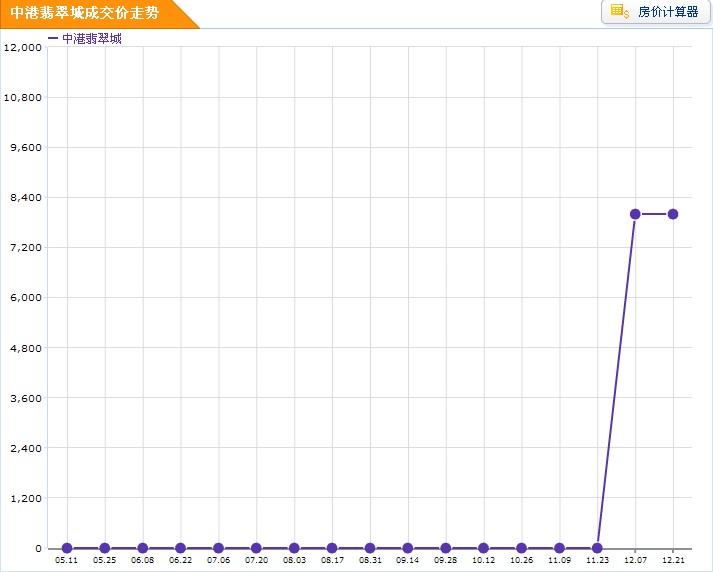Select the 中港翡翠城成交价走势 tab header
This screenshot has height=572, width=713.
pos(100,14)
